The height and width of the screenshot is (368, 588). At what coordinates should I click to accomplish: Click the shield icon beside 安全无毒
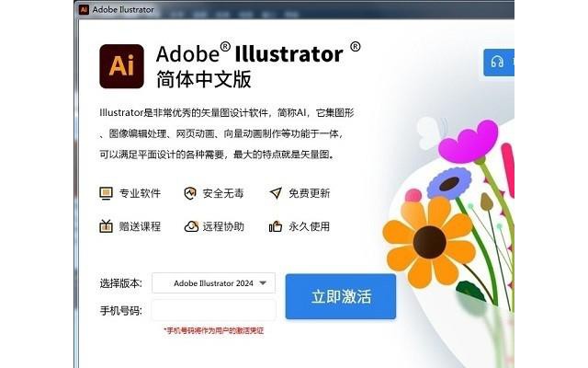190,193
